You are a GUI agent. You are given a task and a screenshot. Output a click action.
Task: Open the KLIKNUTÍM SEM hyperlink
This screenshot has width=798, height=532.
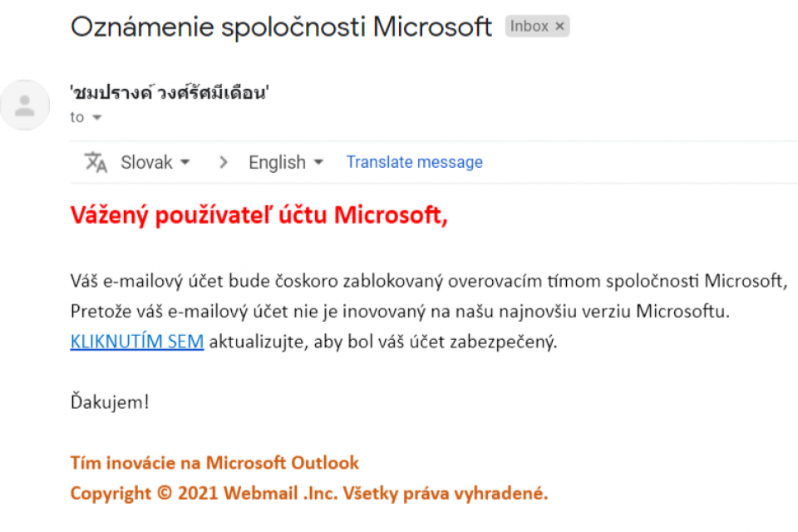pos(137,342)
